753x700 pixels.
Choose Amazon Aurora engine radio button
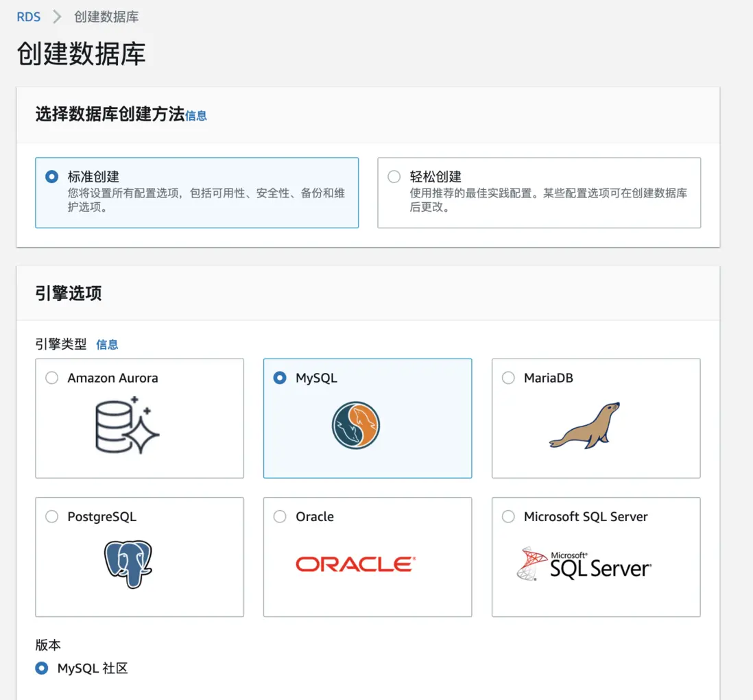(x=52, y=378)
